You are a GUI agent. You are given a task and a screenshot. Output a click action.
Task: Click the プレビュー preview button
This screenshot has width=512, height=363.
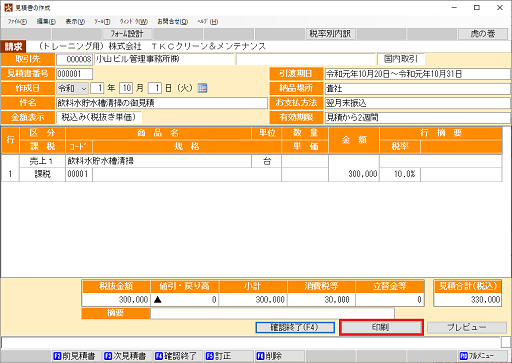(467, 327)
